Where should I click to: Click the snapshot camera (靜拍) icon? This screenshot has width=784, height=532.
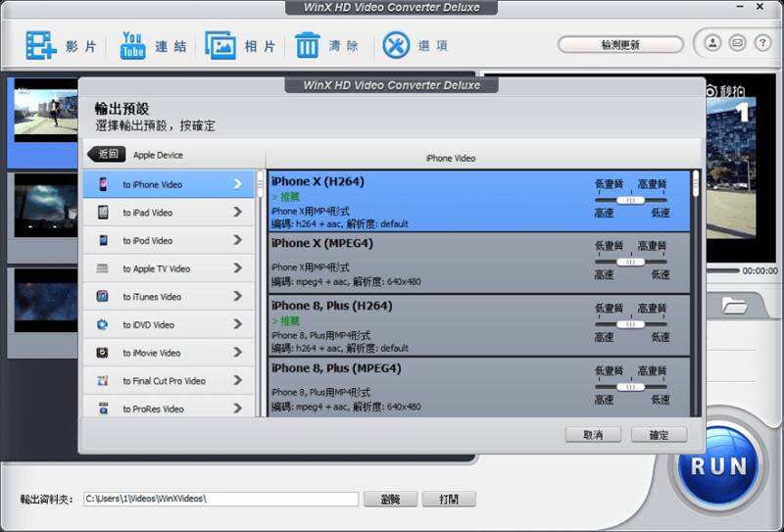point(711,91)
